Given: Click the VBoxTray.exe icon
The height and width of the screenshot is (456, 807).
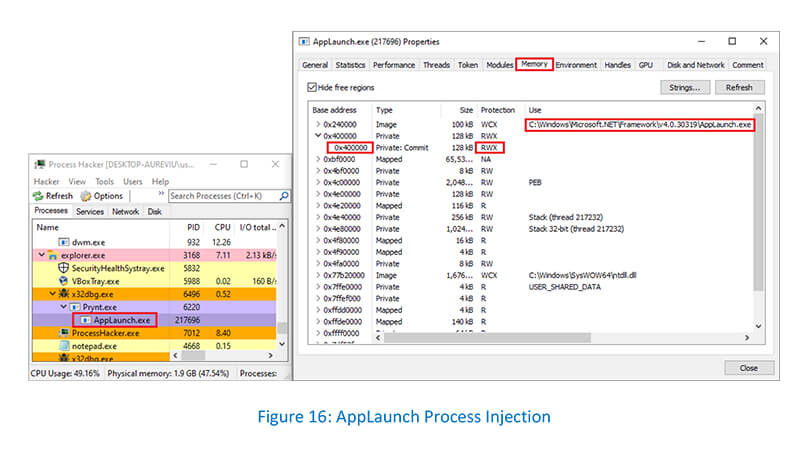Looking at the screenshot, I should [x=63, y=281].
